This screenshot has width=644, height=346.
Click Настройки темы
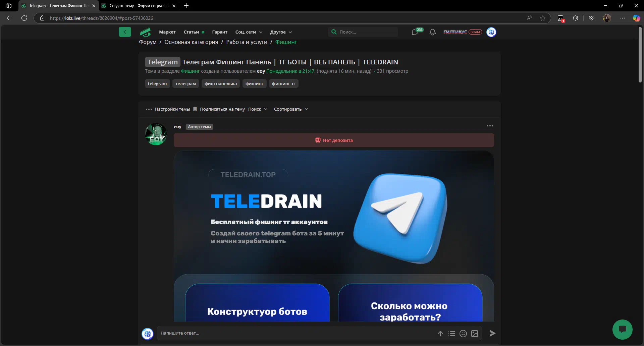172,109
